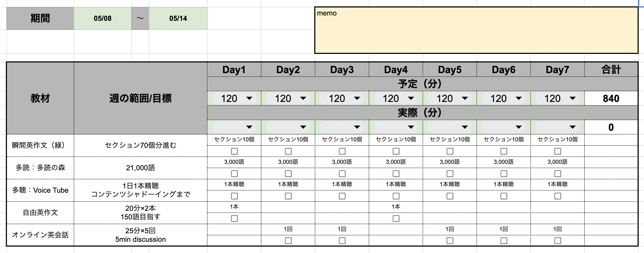Select the end date cell 05/14

click(178, 18)
